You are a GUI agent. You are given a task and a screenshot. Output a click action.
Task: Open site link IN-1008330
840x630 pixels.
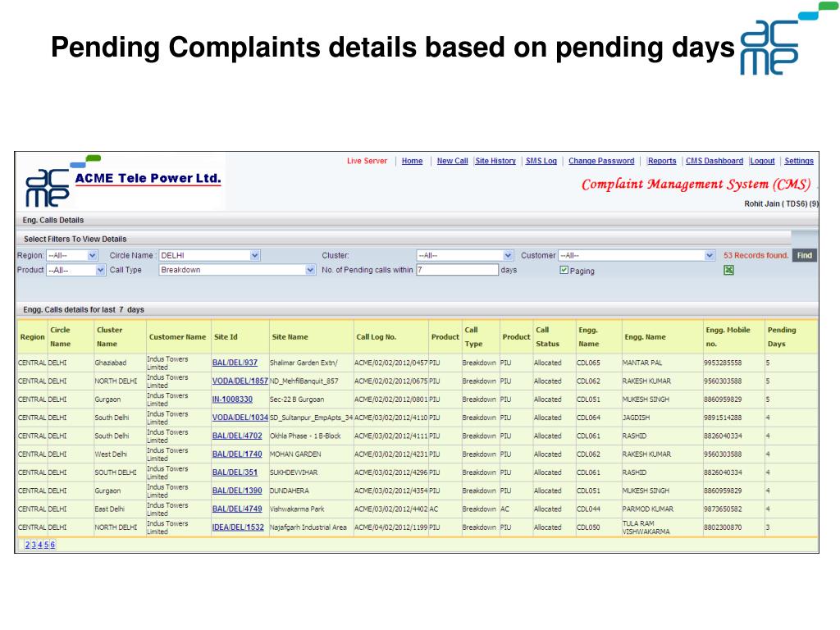(x=232, y=399)
